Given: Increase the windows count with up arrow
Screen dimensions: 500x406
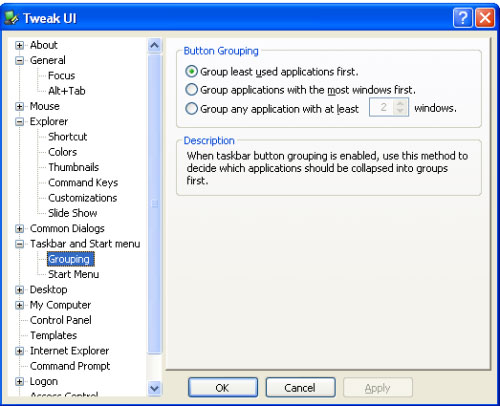Looking at the screenshot, I should coord(400,103).
